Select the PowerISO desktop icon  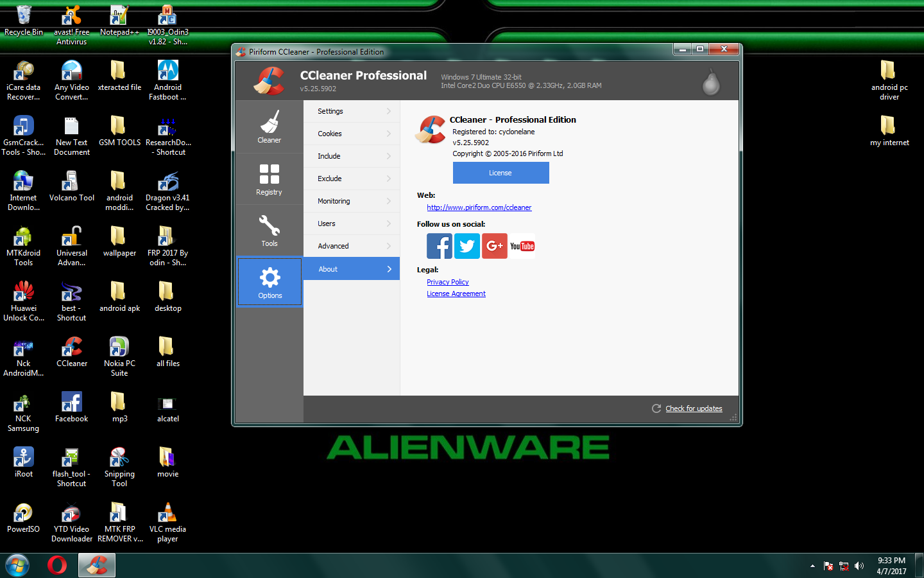tap(24, 518)
